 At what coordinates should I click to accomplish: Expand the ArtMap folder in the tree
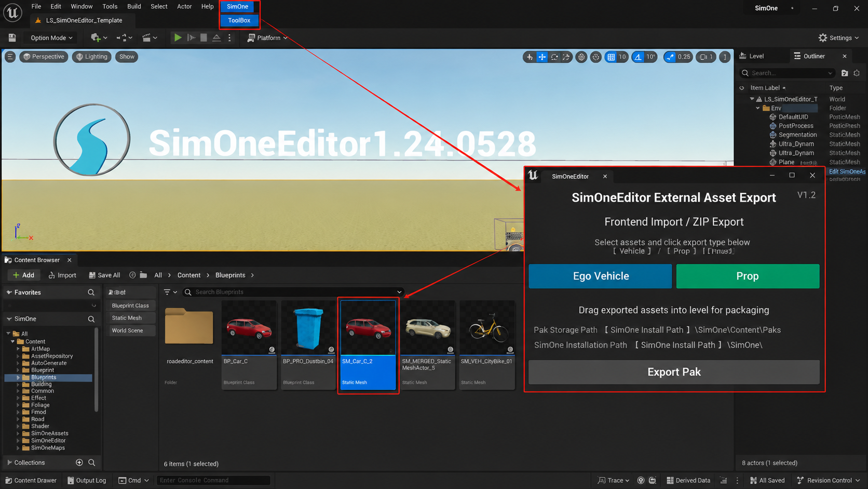(x=18, y=349)
